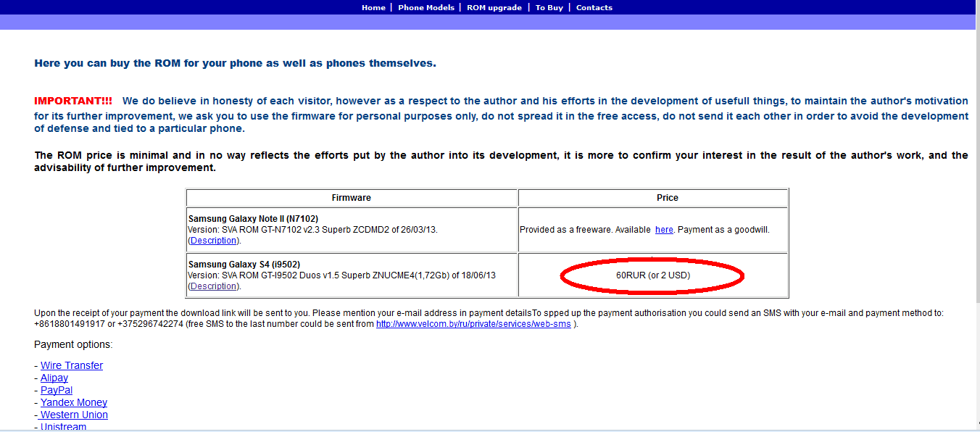Open the Contacts menu item
The width and height of the screenshot is (980, 432).
click(594, 8)
